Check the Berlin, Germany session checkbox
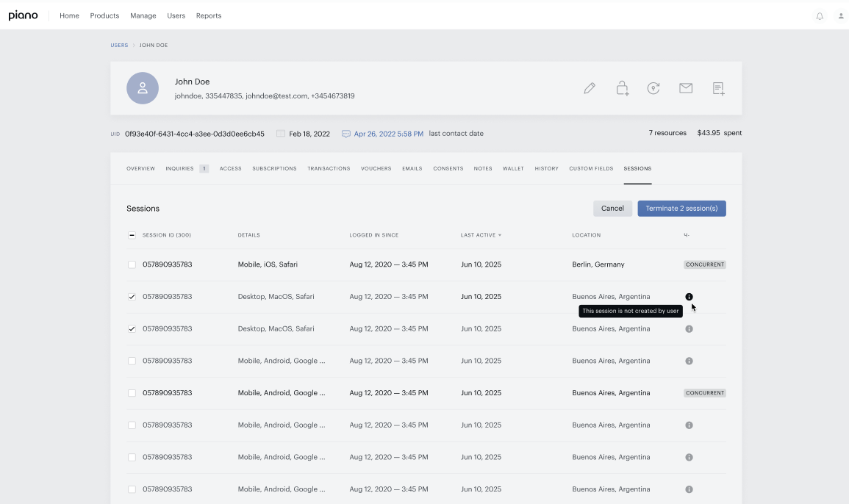Image resolution: width=849 pixels, height=504 pixels. coord(132,264)
